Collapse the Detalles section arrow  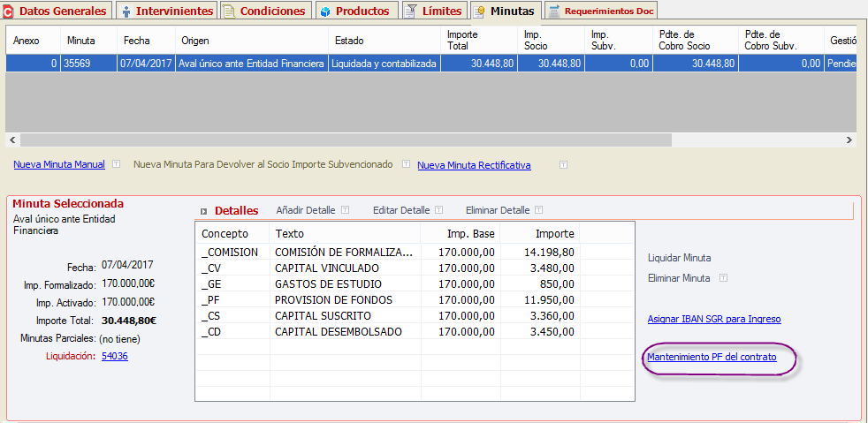click(x=203, y=211)
